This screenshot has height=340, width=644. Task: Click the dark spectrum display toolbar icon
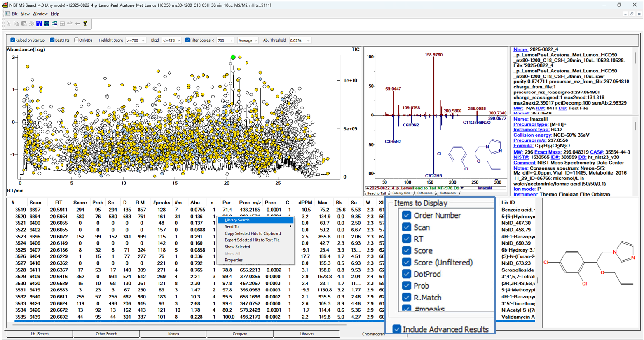click(47, 23)
